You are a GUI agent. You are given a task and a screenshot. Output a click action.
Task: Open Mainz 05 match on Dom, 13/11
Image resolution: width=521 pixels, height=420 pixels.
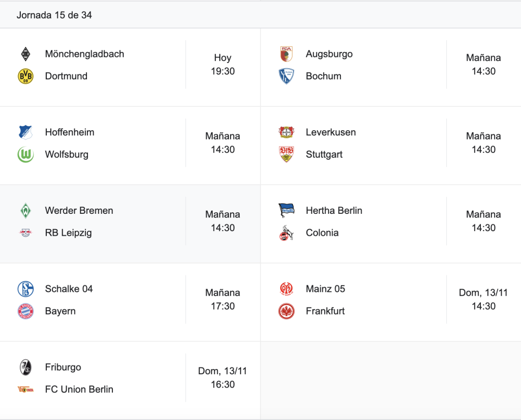click(x=391, y=302)
